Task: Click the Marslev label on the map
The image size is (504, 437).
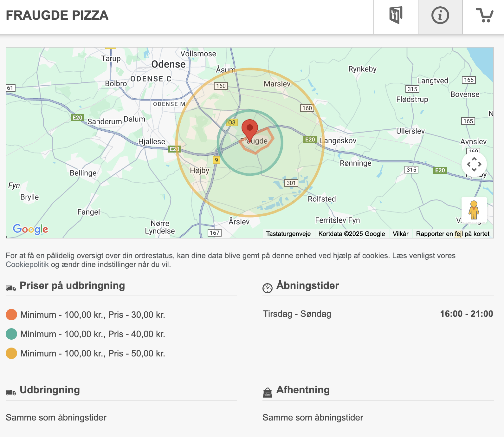Action: coord(277,84)
